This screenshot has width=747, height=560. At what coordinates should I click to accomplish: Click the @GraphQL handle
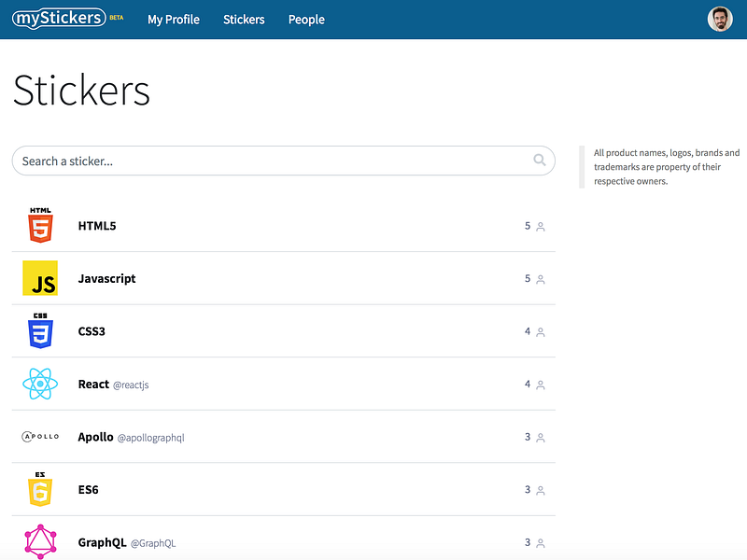pos(153,543)
